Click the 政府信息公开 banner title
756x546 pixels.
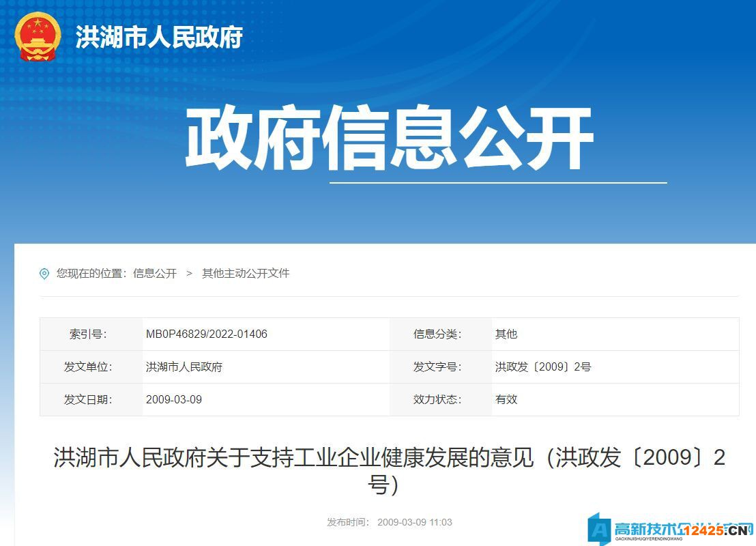(x=391, y=136)
